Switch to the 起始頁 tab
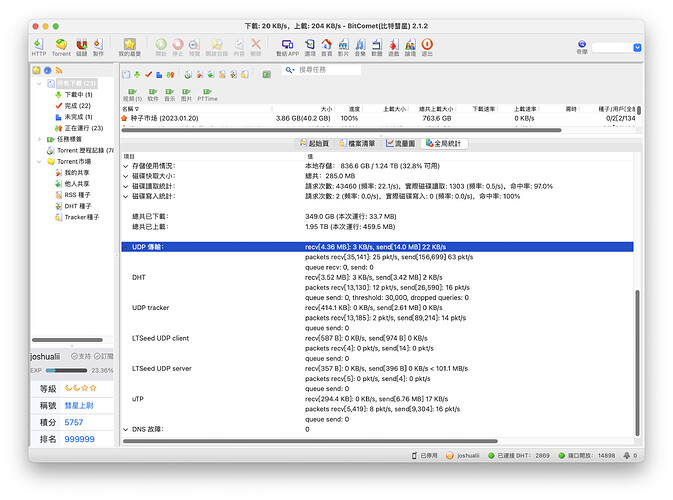The width and height of the screenshot is (673, 500). pos(315,143)
